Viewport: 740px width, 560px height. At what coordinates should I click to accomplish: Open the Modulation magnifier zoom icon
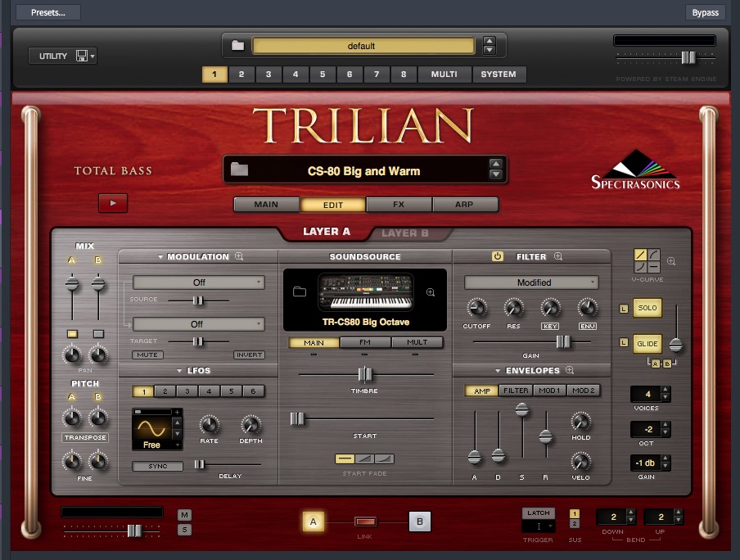click(x=239, y=256)
